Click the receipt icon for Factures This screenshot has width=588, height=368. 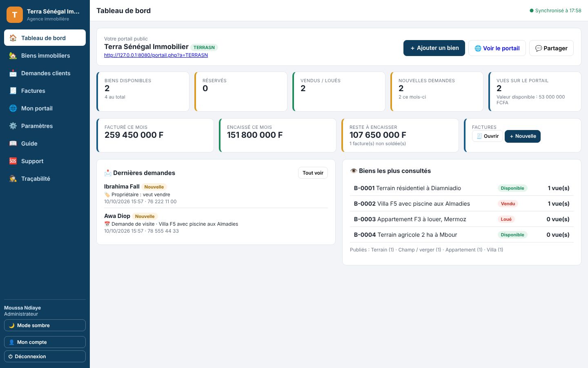(x=13, y=91)
